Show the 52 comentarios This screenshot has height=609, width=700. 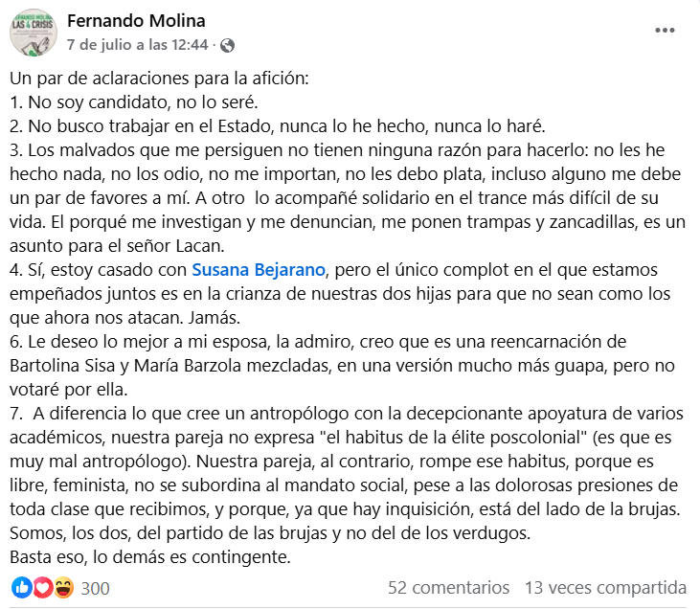[x=448, y=587]
